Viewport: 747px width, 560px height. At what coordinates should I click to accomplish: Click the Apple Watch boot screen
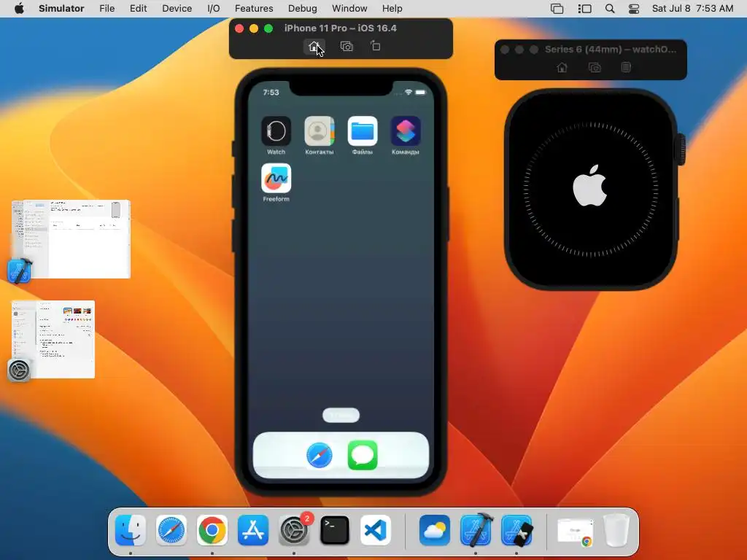[x=590, y=189]
